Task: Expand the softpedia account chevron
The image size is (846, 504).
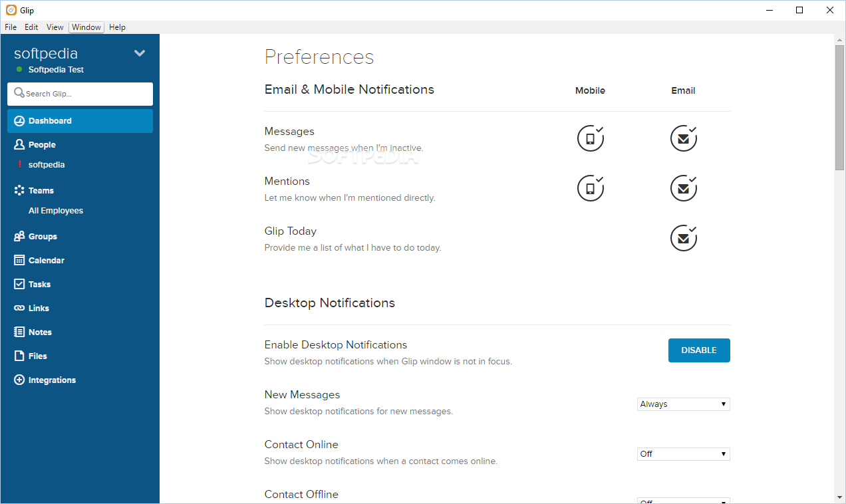Action: [x=140, y=53]
